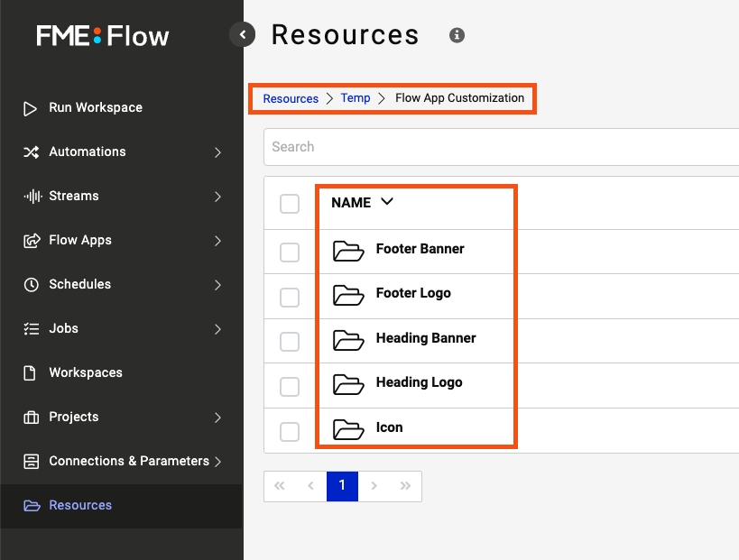Image resolution: width=739 pixels, height=560 pixels.
Task: Navigate to Resources breadcrumb link
Action: (291, 98)
